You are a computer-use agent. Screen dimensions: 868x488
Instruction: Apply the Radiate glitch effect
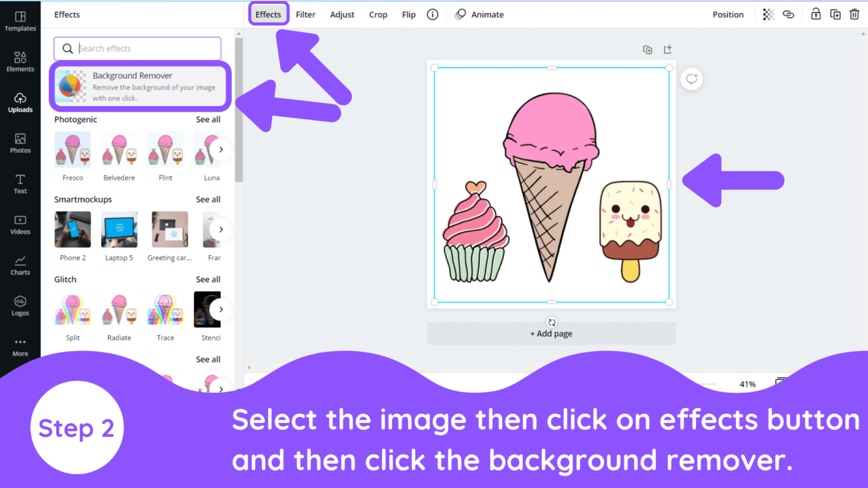119,310
